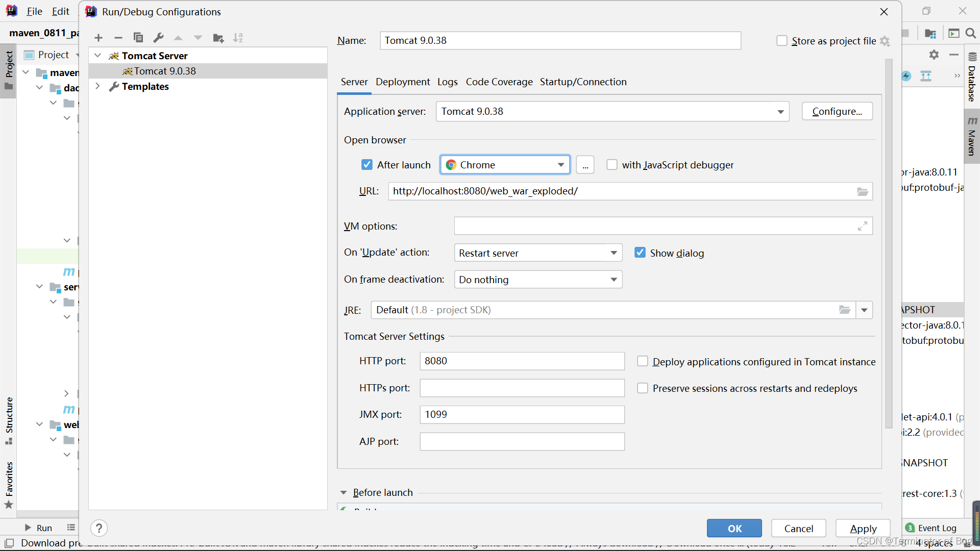980x551 pixels.
Task: Open On frame deactivation dropdown
Action: 538,280
